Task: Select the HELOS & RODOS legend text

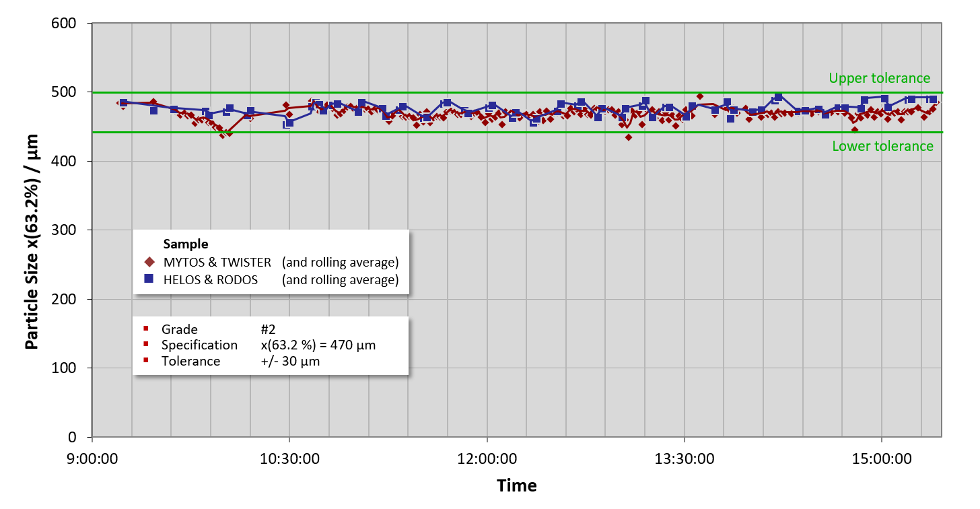Action: click(x=211, y=280)
